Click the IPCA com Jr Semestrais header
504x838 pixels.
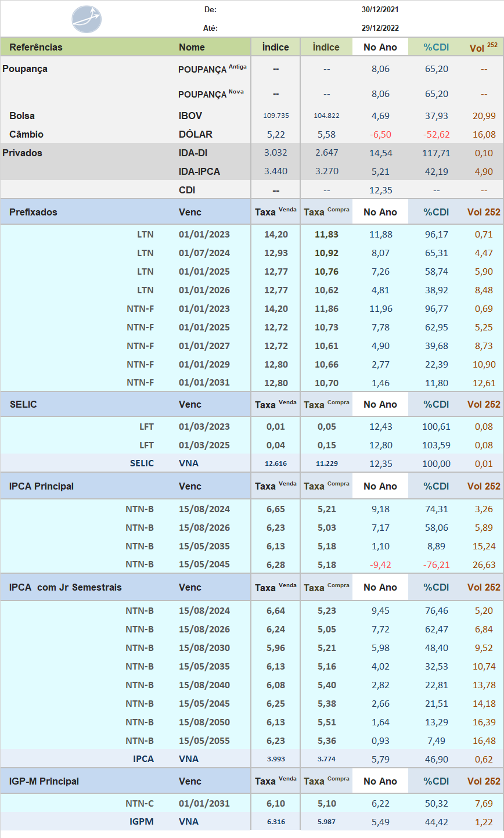coord(65,587)
